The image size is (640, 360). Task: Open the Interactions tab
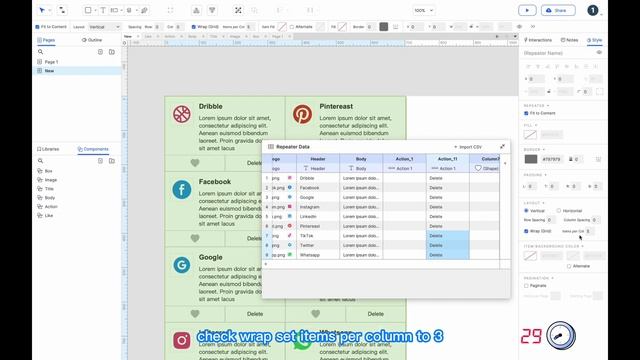pos(538,40)
